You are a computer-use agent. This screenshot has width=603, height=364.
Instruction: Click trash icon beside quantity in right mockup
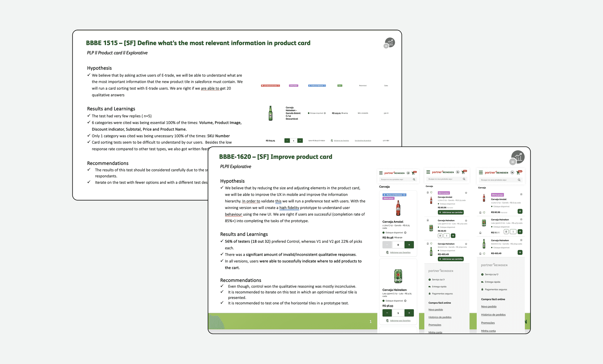click(x=506, y=232)
